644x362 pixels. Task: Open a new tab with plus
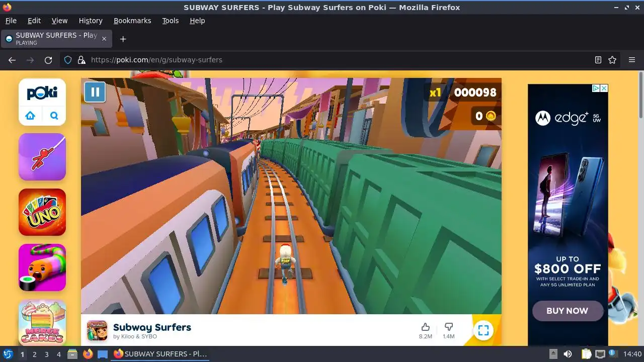click(123, 39)
